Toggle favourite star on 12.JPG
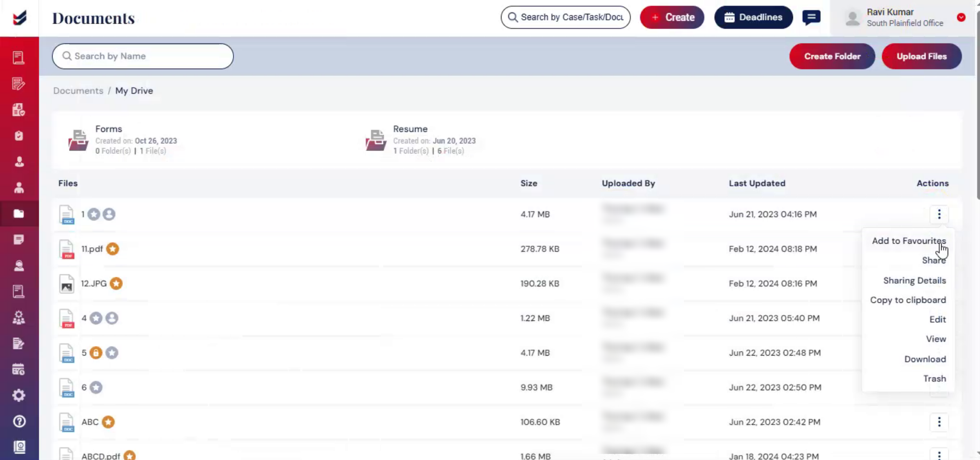980x460 pixels. click(x=116, y=283)
